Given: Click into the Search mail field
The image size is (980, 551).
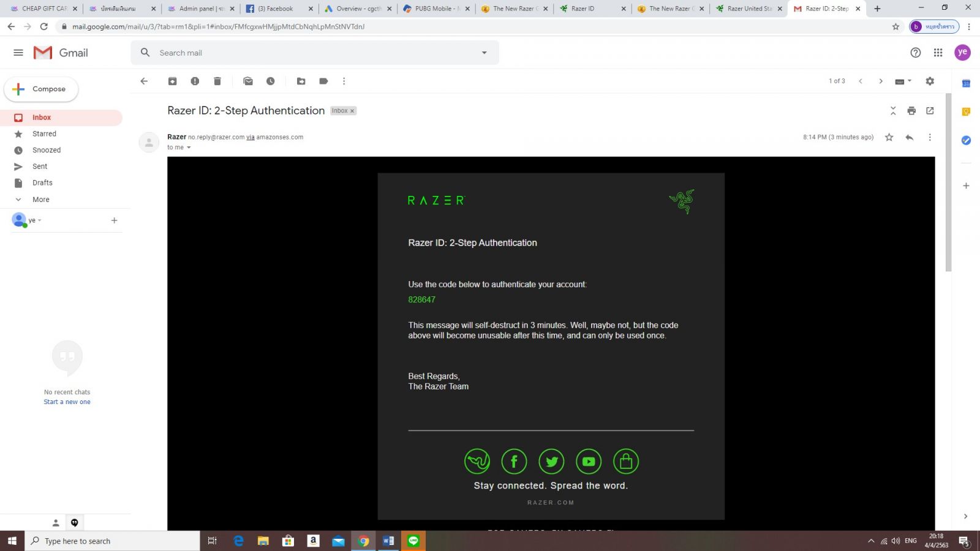Looking at the screenshot, I should click(315, 53).
